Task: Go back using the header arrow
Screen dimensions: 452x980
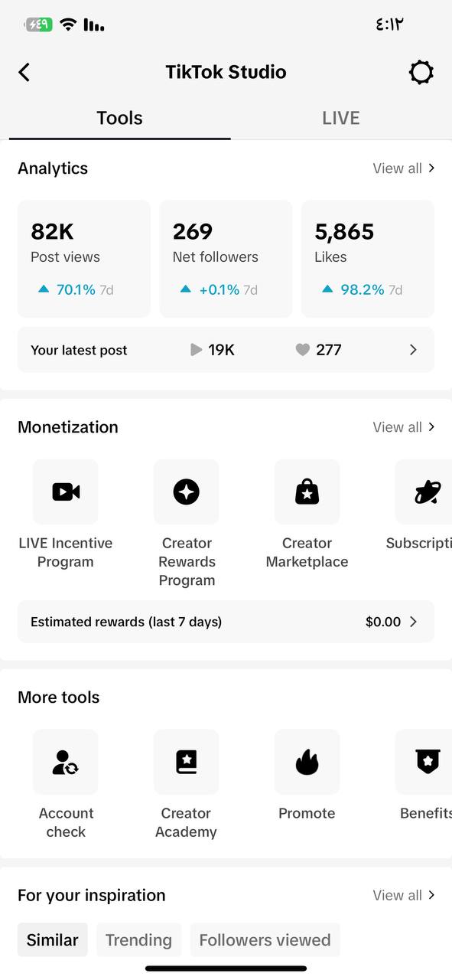Action: [x=24, y=73]
